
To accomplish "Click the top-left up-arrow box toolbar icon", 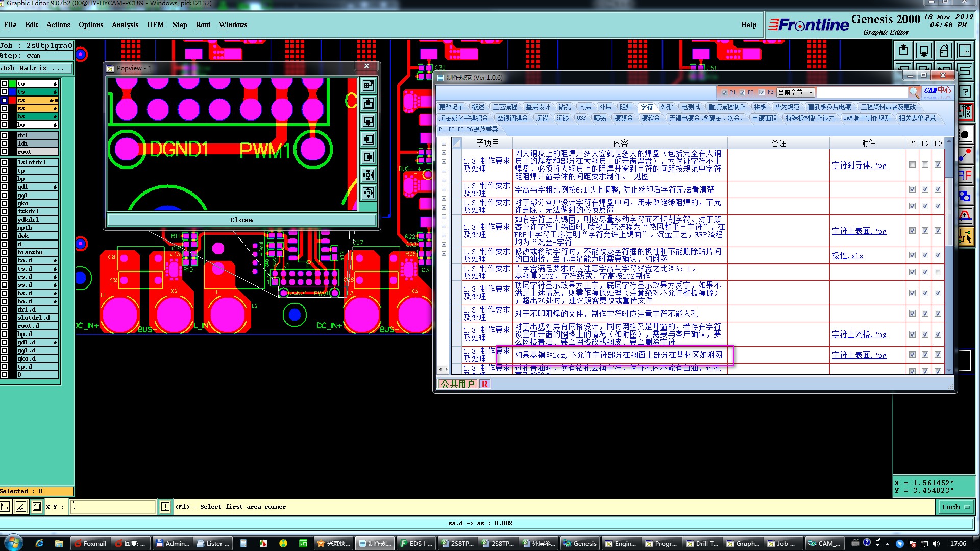I will click(903, 51).
